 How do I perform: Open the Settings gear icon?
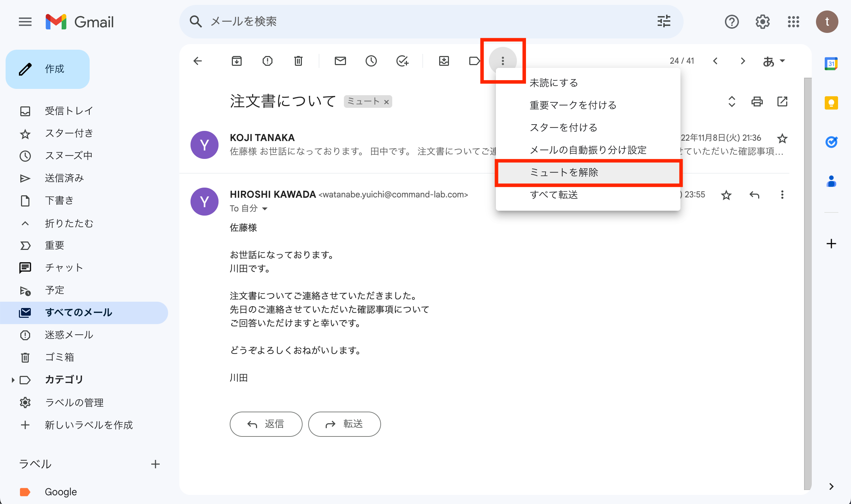762,22
